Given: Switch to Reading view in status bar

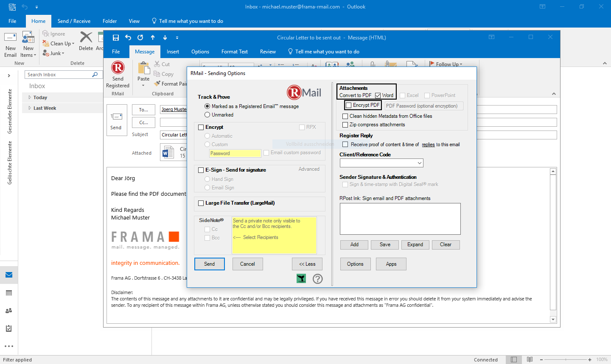Looking at the screenshot, I should point(530,359).
